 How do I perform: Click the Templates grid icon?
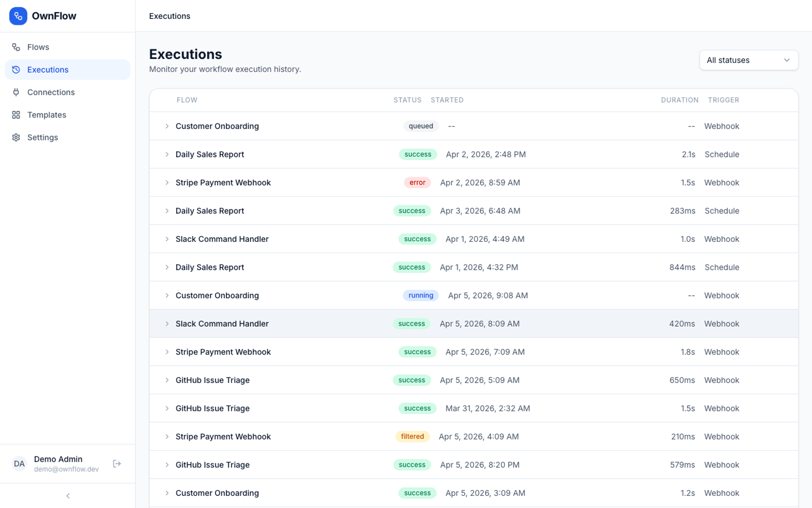click(16, 115)
